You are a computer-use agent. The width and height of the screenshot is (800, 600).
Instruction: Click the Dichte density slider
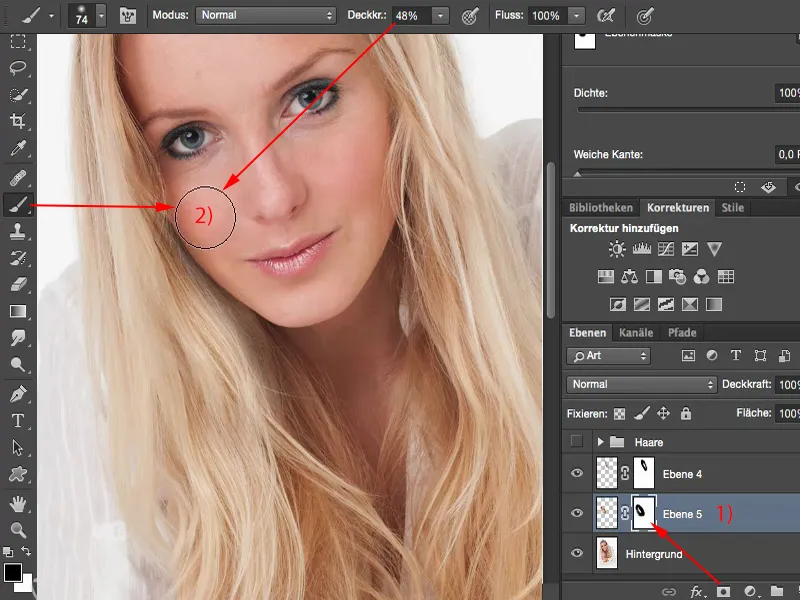tap(689, 110)
